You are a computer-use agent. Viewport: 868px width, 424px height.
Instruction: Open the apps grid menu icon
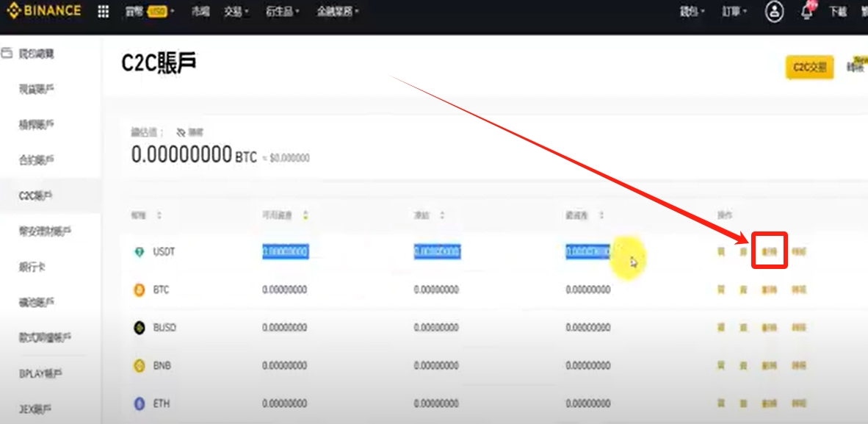(103, 12)
